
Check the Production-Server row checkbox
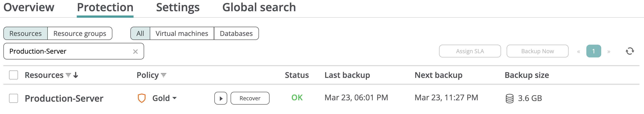click(x=14, y=98)
